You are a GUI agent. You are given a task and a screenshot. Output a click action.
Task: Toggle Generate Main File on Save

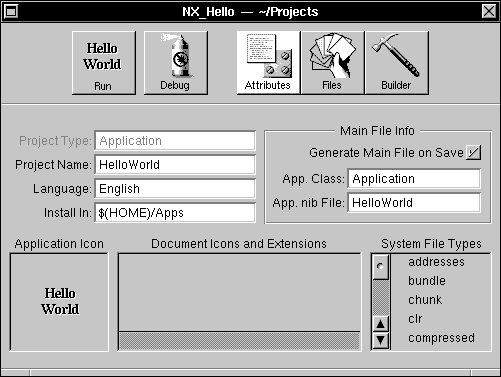coord(473,153)
